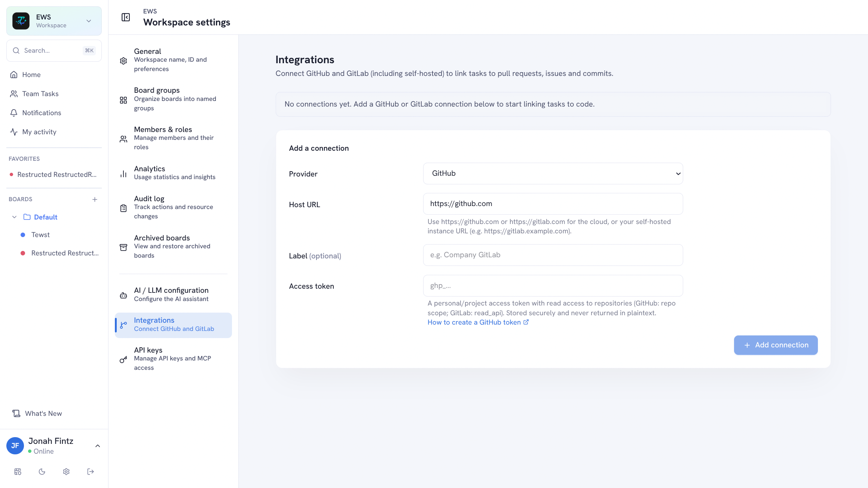Open My activity

coord(39,132)
